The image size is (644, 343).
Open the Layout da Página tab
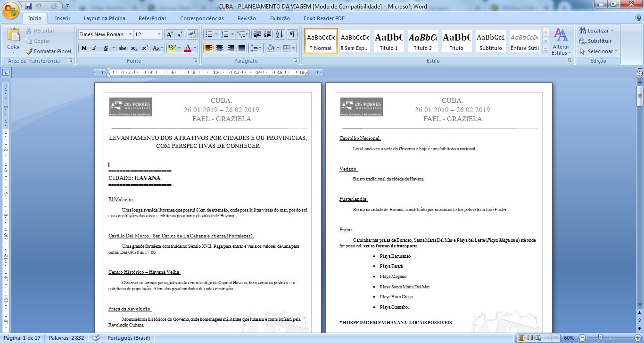(x=104, y=18)
